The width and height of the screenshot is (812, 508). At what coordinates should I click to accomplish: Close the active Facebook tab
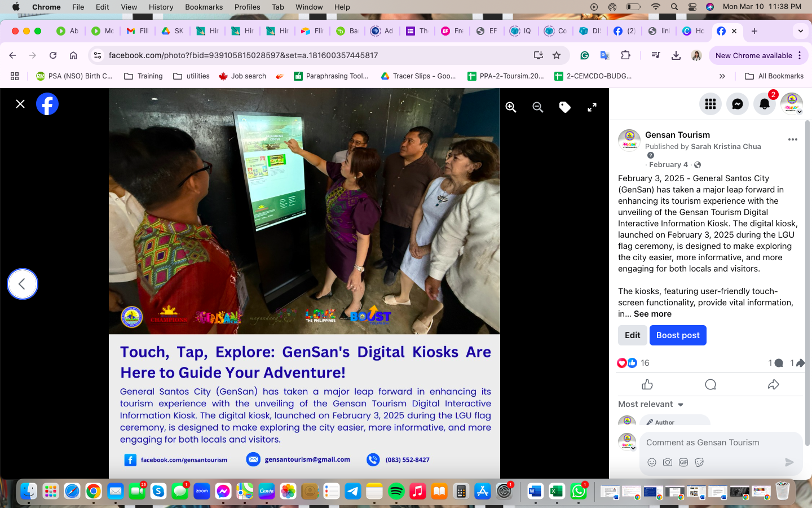pos(734,31)
